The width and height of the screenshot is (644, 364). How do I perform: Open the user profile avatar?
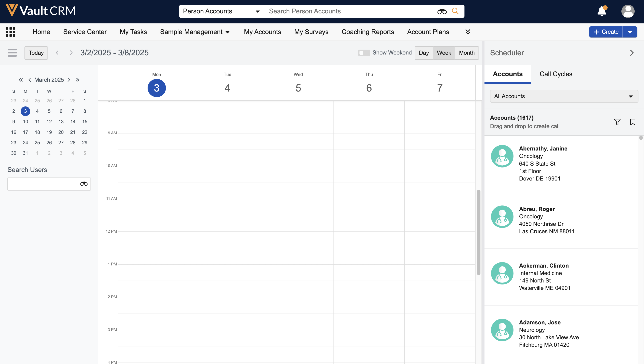(628, 11)
